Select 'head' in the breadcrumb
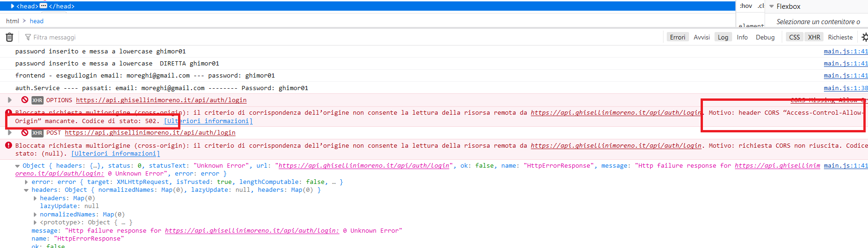This screenshot has height=248, width=868. tap(37, 21)
